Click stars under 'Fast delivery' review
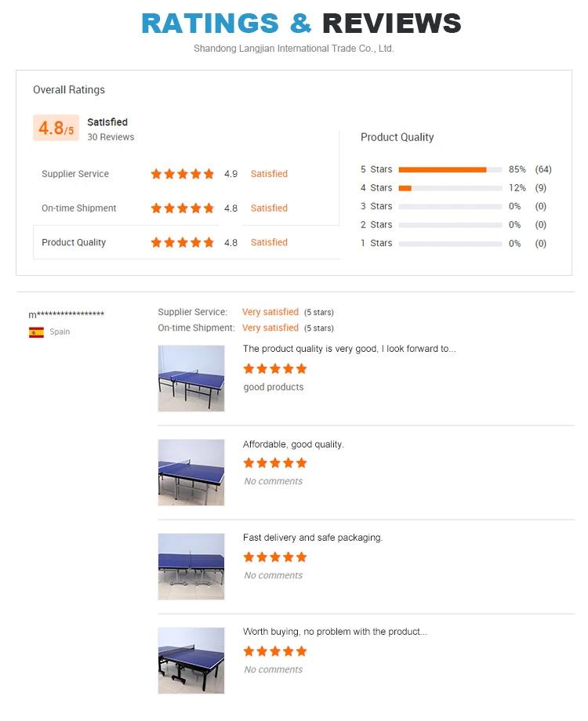 (x=274, y=557)
